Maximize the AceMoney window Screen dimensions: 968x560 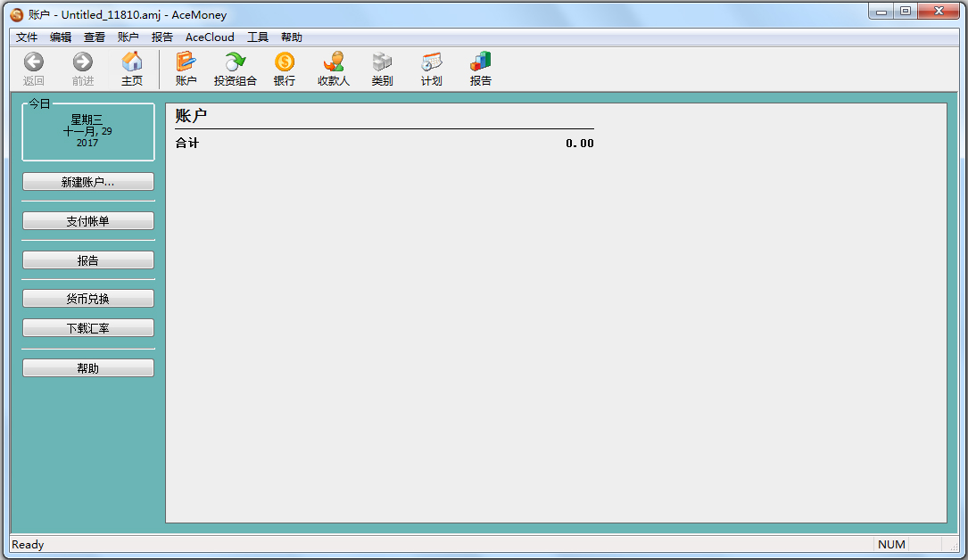tap(906, 11)
